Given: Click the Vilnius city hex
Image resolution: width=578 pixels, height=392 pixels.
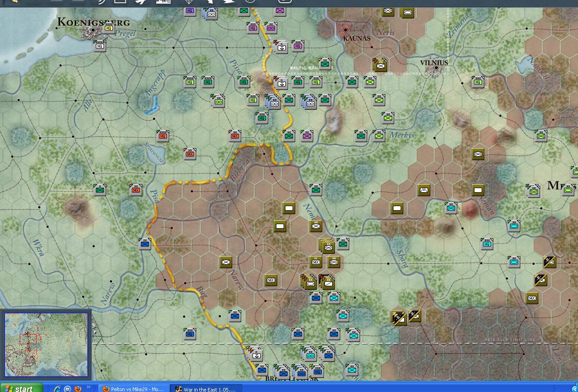Looking at the screenshot, I should tap(436, 68).
